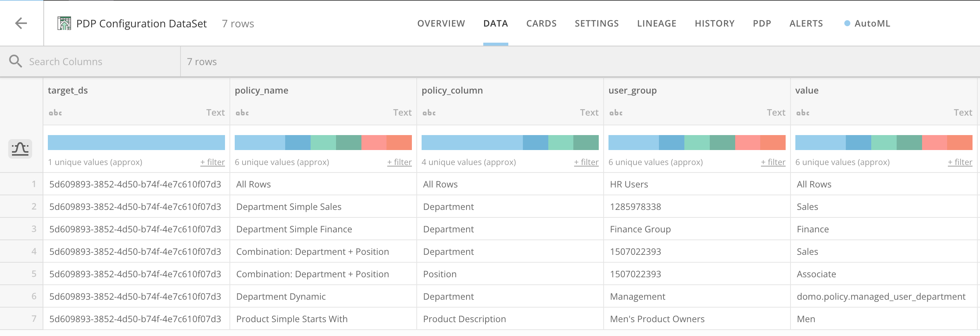This screenshot has height=336, width=980.
Task: Click the abc type icon under value
Action: (x=802, y=113)
